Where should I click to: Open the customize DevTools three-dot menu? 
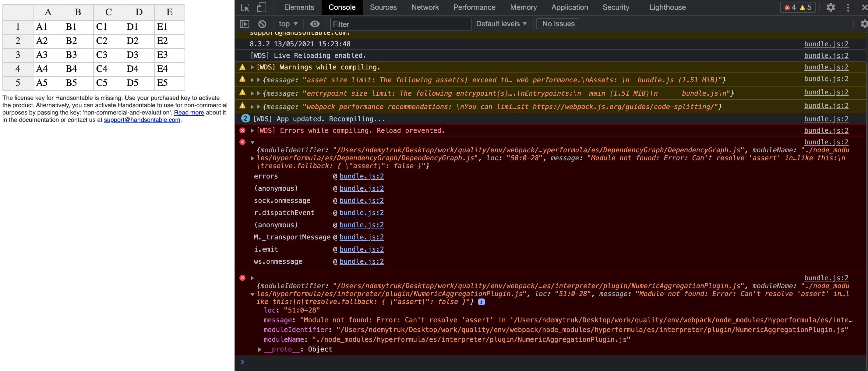(849, 7)
